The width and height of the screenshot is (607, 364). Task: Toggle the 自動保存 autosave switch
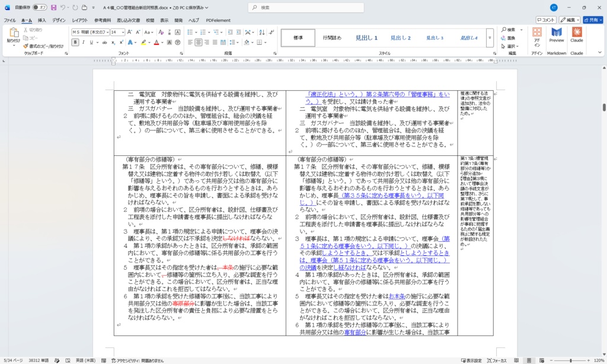[x=39, y=7]
